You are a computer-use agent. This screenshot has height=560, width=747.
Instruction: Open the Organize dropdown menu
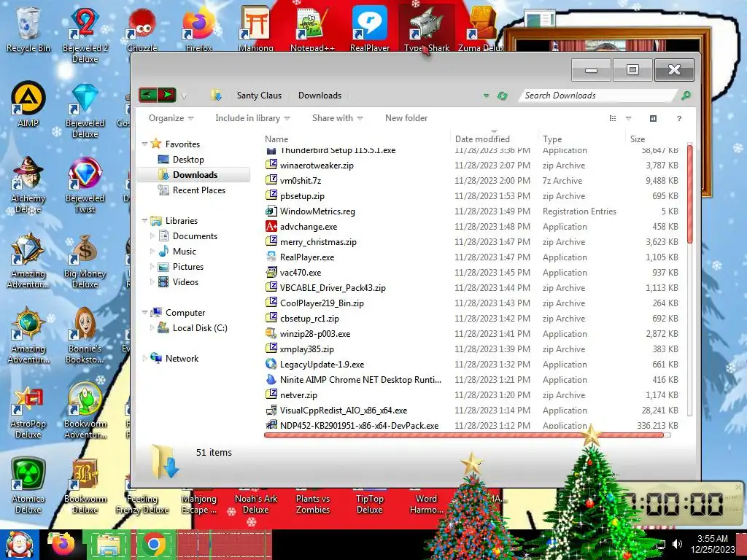171,118
